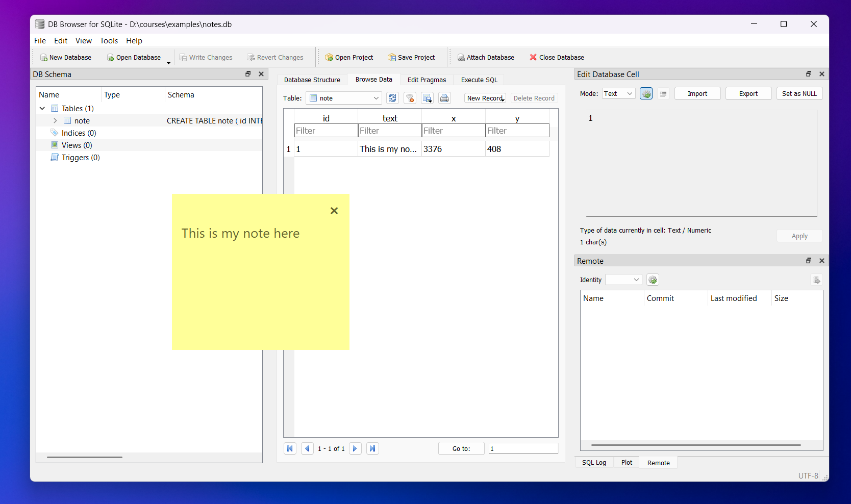Viewport: 851px width, 504px height.
Task: Click the save table as icon
Action: (427, 98)
